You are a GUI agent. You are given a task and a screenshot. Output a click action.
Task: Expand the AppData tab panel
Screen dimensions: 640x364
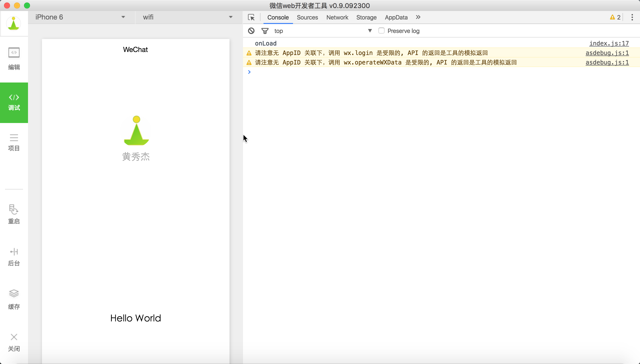click(x=396, y=17)
